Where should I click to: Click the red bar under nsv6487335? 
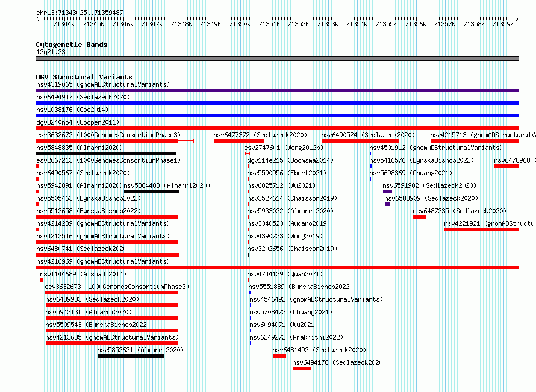coord(420,217)
